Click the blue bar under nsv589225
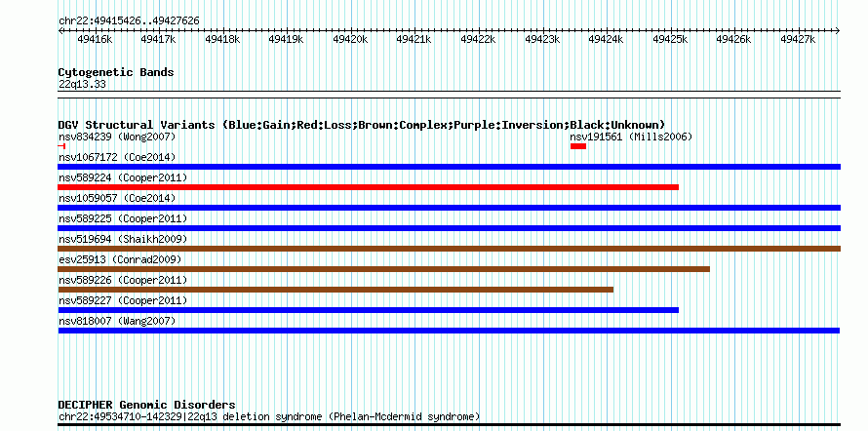 [x=449, y=228]
